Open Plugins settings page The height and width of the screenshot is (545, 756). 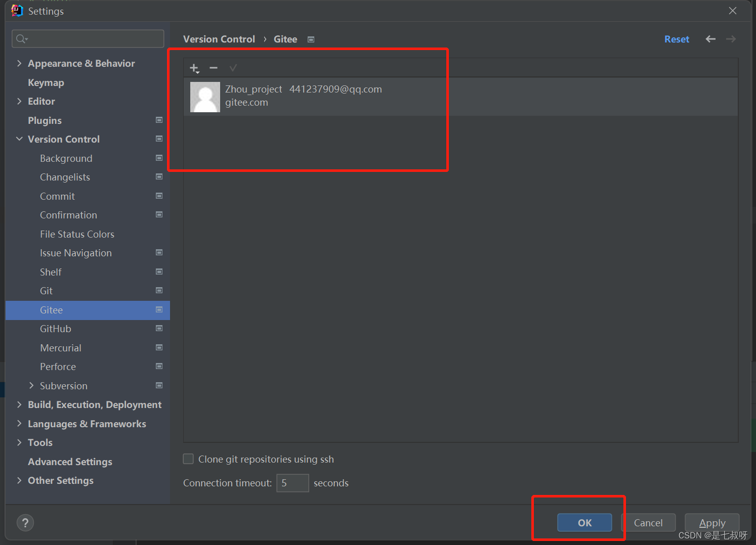(x=45, y=120)
